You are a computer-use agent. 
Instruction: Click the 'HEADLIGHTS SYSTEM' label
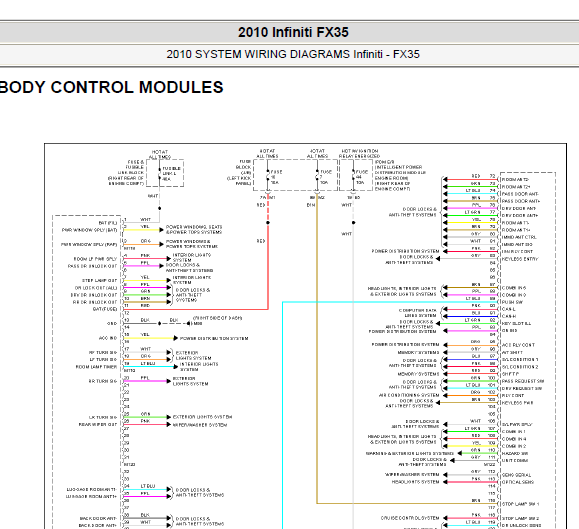[x=415, y=482]
